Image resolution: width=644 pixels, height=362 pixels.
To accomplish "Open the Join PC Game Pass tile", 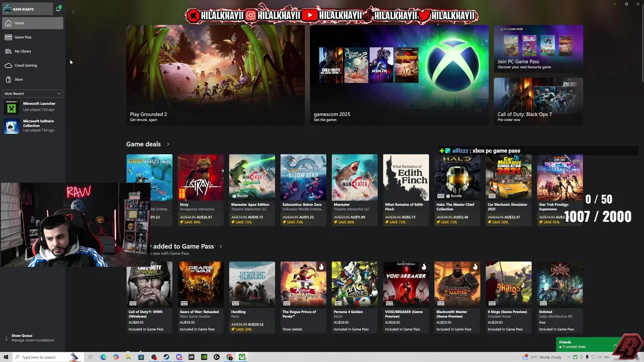I will 538,49.
